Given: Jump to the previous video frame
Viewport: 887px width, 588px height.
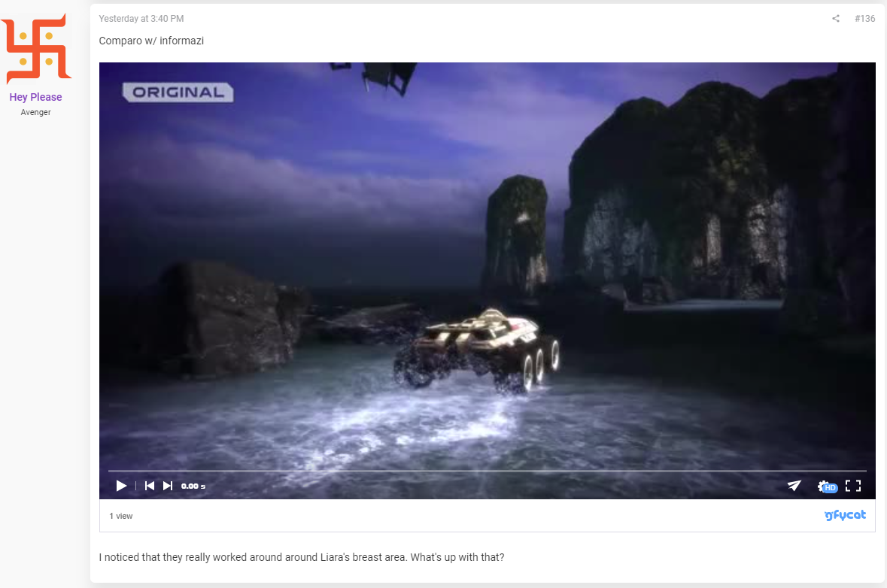Looking at the screenshot, I should pos(150,486).
